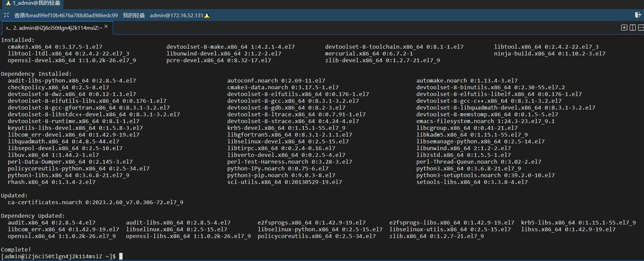Click mercurial.x86_64 0:6.7.2-1 entry
The height and width of the screenshot is (261, 644).
click(x=369, y=53)
